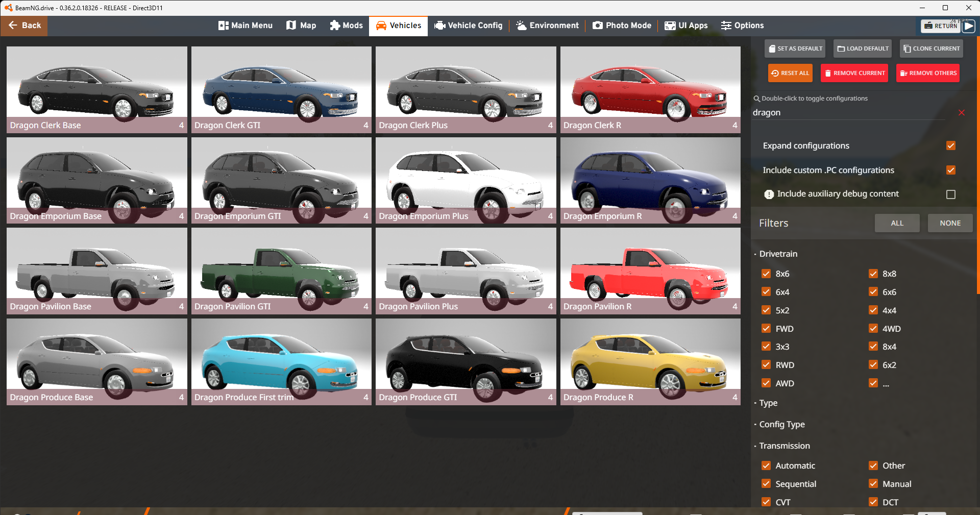Click the Photo Mode camera icon
This screenshot has height=515, width=980.
[x=598, y=26]
